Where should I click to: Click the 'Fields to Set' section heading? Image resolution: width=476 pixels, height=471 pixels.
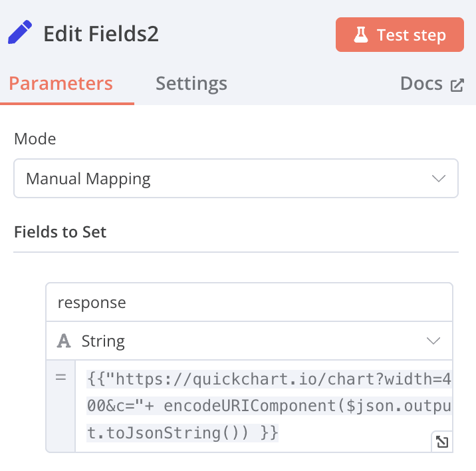(60, 232)
